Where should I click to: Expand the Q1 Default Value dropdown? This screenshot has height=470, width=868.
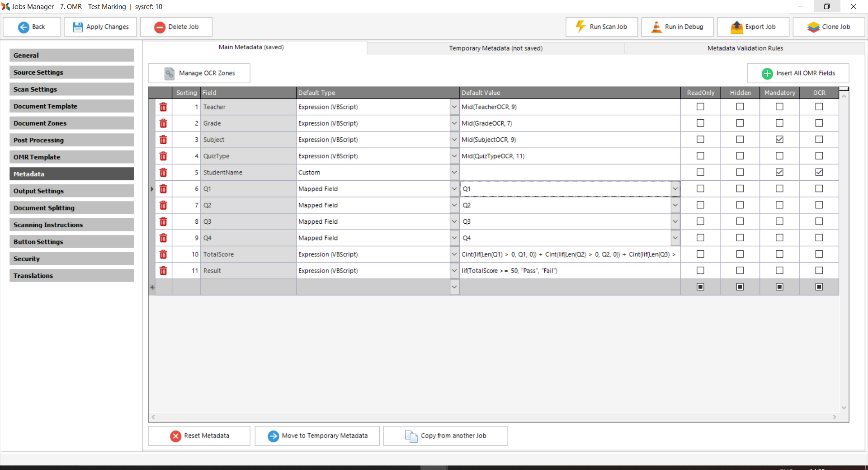(675, 189)
